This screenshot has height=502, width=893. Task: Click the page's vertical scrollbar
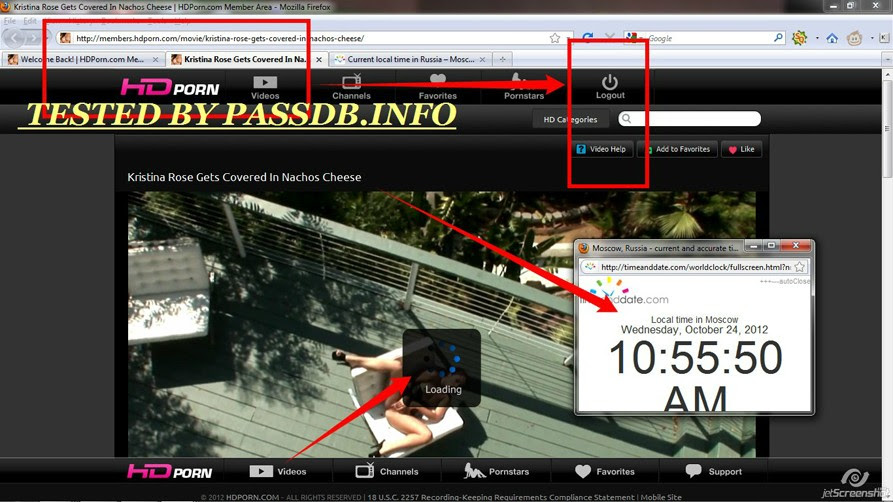coord(887,128)
